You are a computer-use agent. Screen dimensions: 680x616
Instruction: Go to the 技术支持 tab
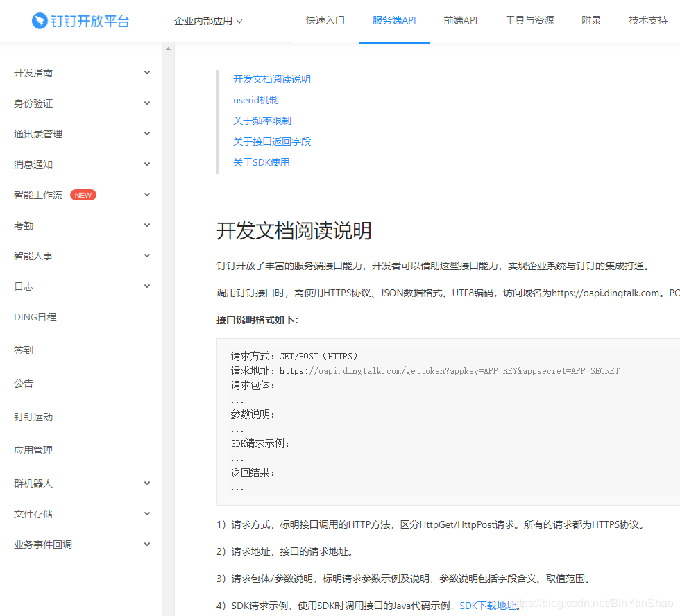pos(648,20)
